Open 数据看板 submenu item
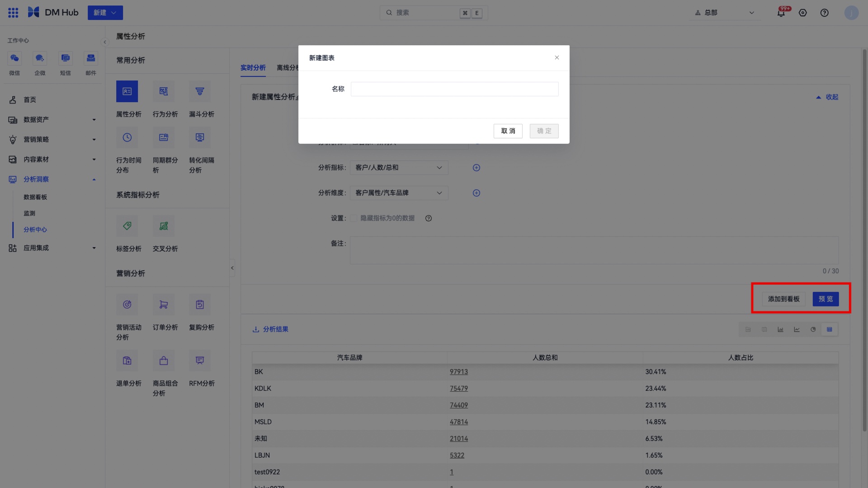This screenshot has height=488, width=868. [x=35, y=197]
